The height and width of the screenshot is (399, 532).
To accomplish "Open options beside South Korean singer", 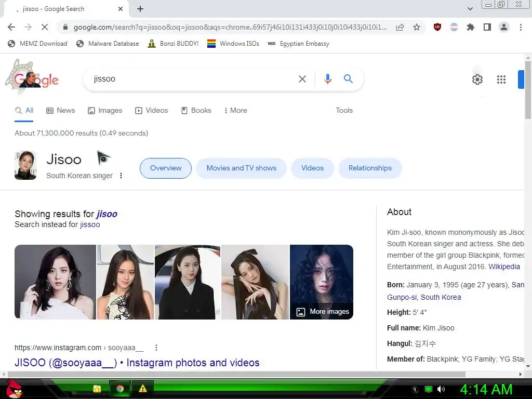I will click(121, 176).
